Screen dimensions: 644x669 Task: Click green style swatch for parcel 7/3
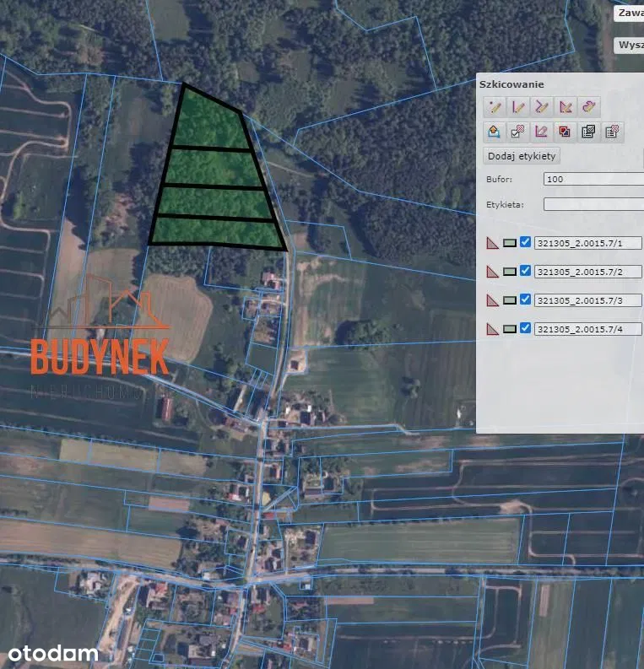(x=510, y=300)
